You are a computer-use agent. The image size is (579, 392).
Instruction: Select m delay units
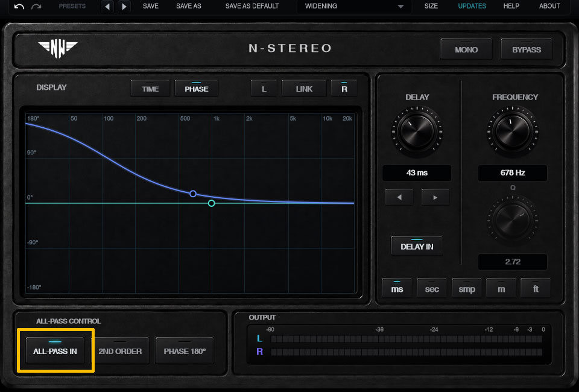pos(501,288)
